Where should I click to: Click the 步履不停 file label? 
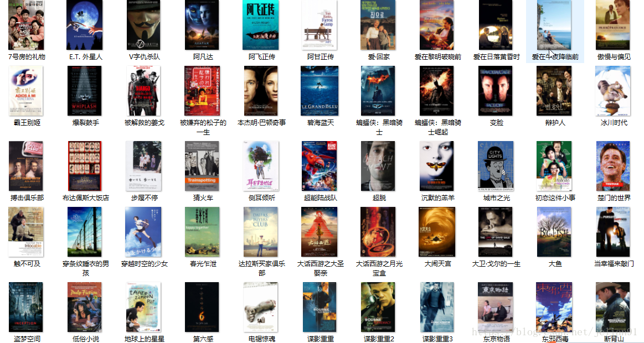(x=145, y=198)
